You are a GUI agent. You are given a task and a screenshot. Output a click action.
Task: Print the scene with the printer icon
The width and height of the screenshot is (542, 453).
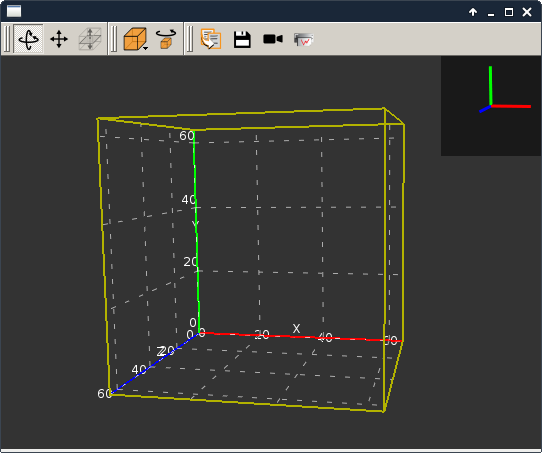pos(303,39)
